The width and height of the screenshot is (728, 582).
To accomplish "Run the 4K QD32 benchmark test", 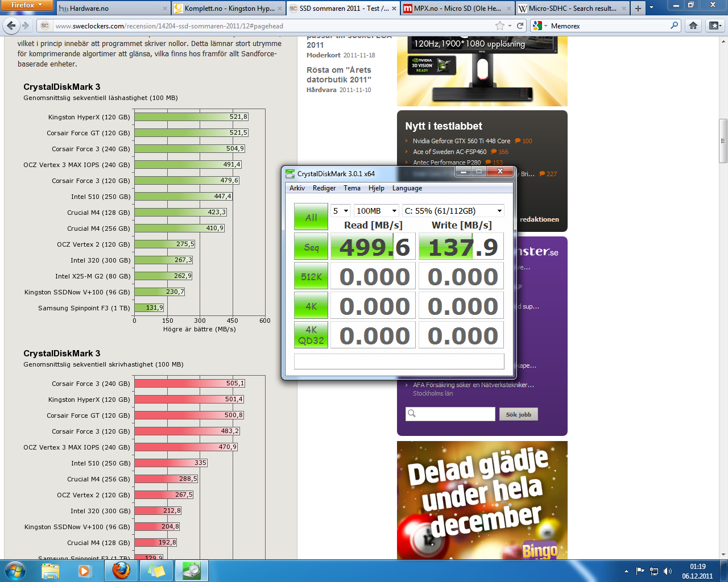I will [311, 335].
